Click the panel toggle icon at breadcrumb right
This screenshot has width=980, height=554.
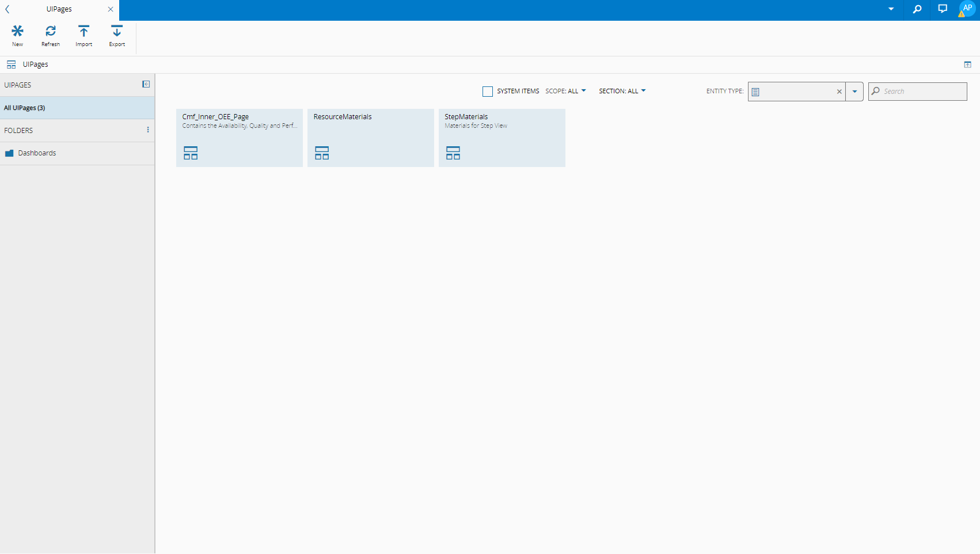pos(967,64)
